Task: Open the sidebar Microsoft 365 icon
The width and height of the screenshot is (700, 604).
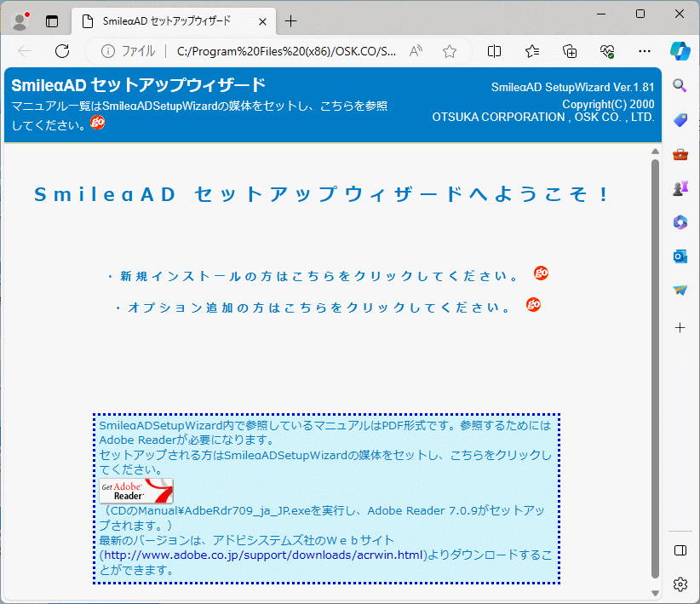Action: 680,222
